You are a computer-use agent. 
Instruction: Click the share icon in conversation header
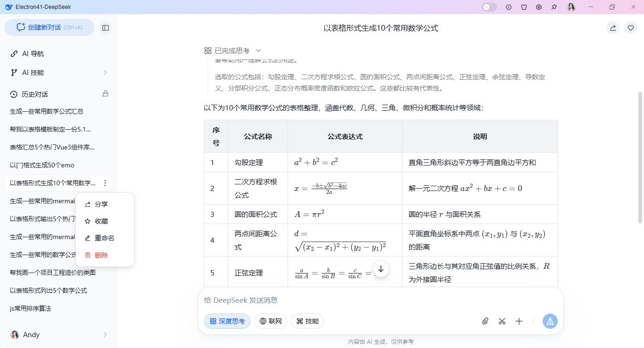pos(613,28)
